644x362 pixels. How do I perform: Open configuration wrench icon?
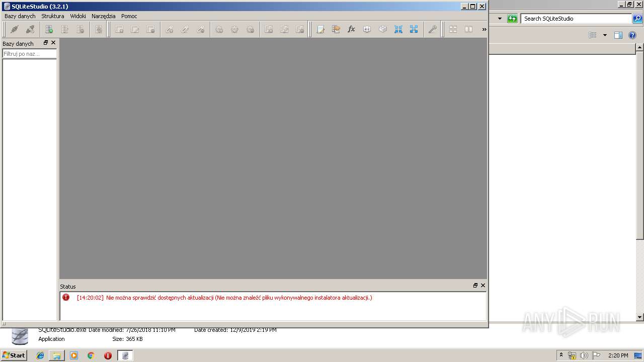[x=433, y=29]
